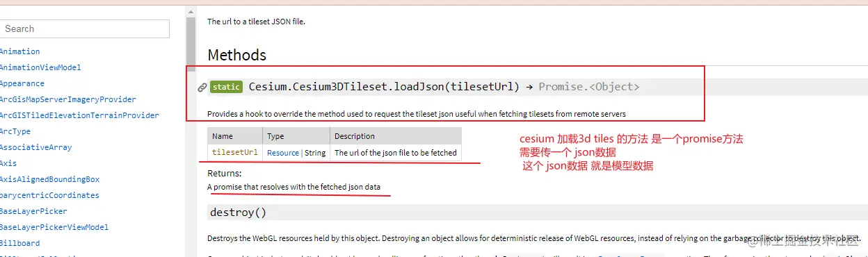The height and width of the screenshot is (257, 868).
Task: Open the AxisAlignedBoundingBox link
Action: pos(49,179)
